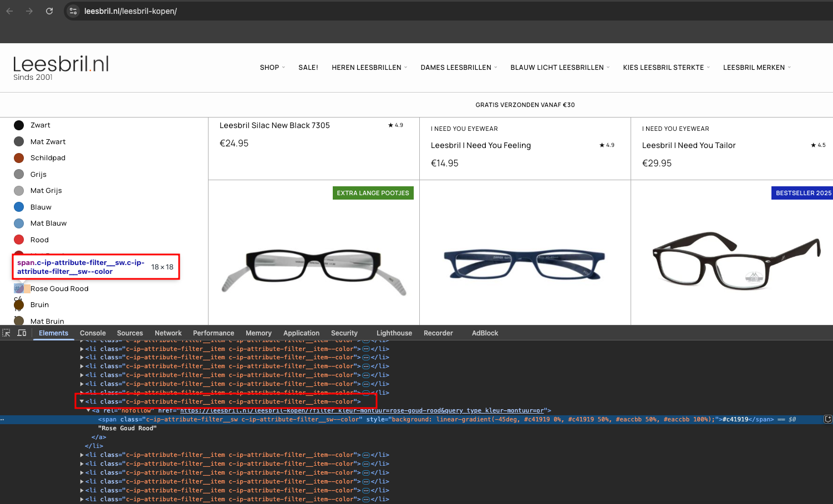Switch to the Security tab

[344, 333]
